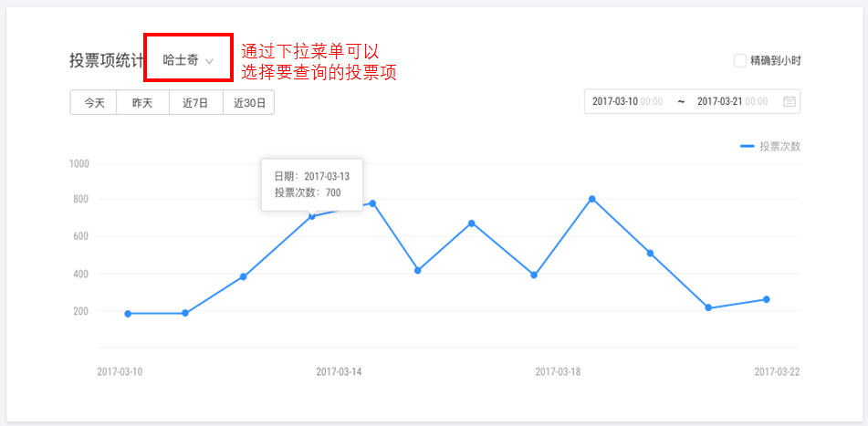This screenshot has height=426, width=868.
Task: Click the last data point on the line
Action: click(x=767, y=299)
